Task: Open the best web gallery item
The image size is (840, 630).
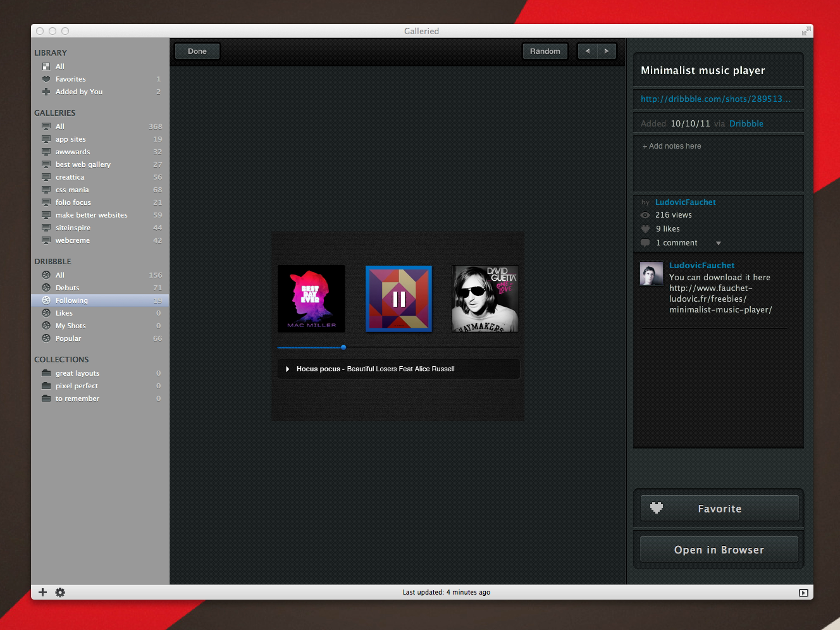Action: (100, 164)
